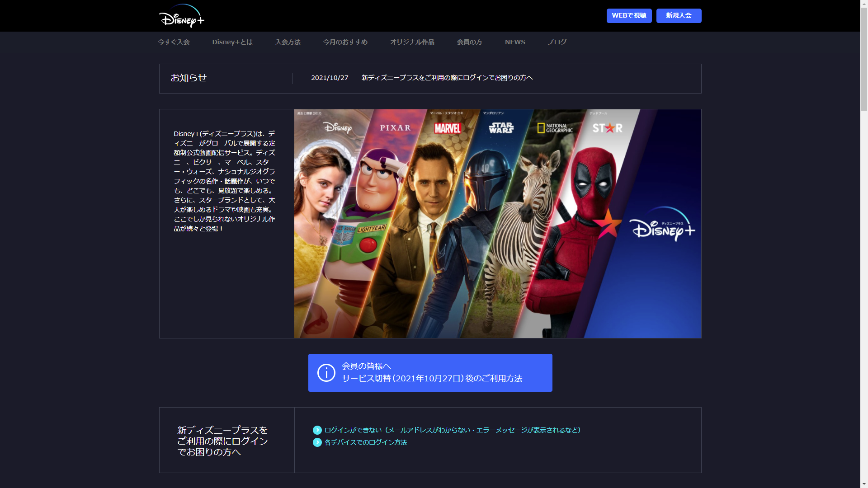Screen dimensions: 868x488
Task: Open サービス切替後のご利用方法 banner
Action: coord(430,373)
